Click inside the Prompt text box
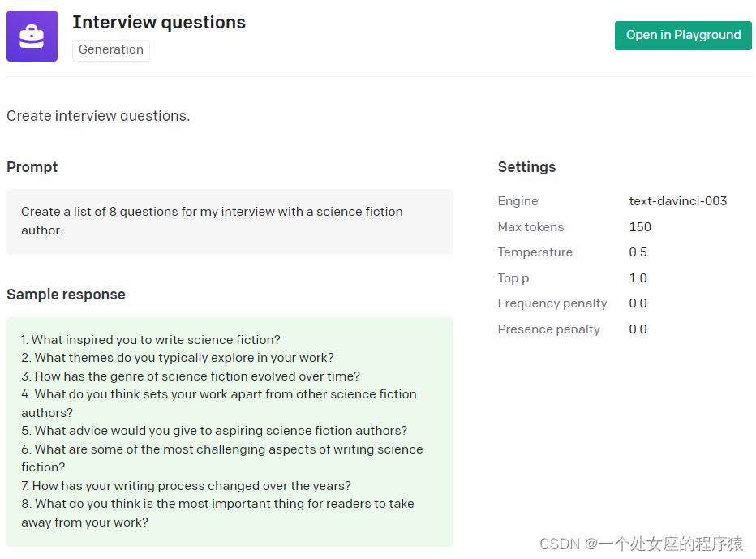Image resolution: width=756 pixels, height=559 pixels. click(230, 221)
